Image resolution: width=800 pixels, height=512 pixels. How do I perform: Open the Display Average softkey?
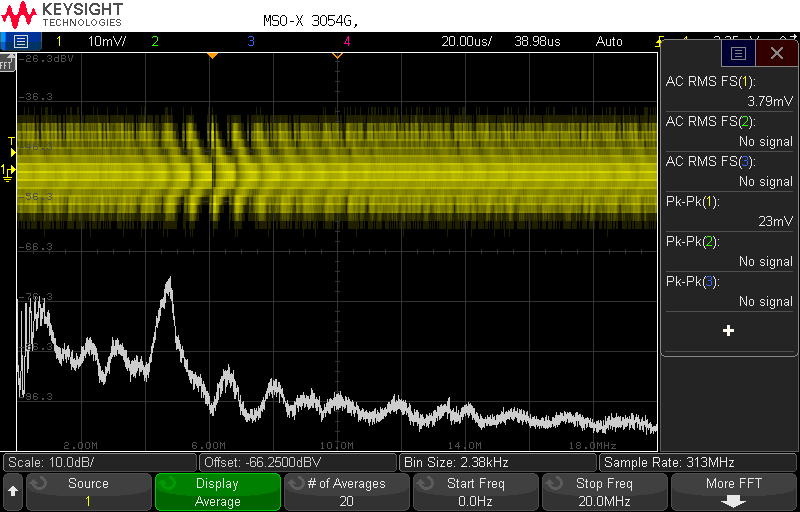click(x=217, y=492)
